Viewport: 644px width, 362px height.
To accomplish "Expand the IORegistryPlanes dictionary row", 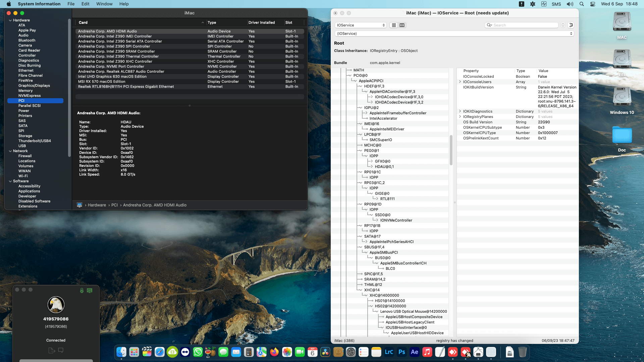I will pos(460,117).
